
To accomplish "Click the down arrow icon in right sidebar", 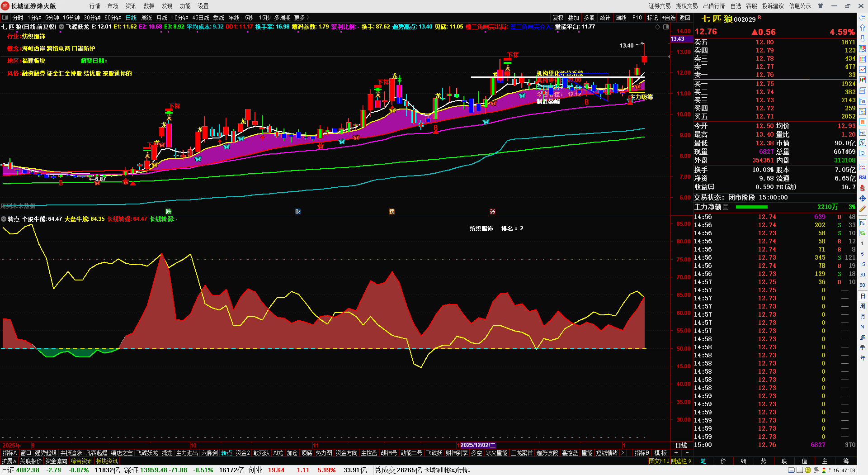I will (x=863, y=38).
